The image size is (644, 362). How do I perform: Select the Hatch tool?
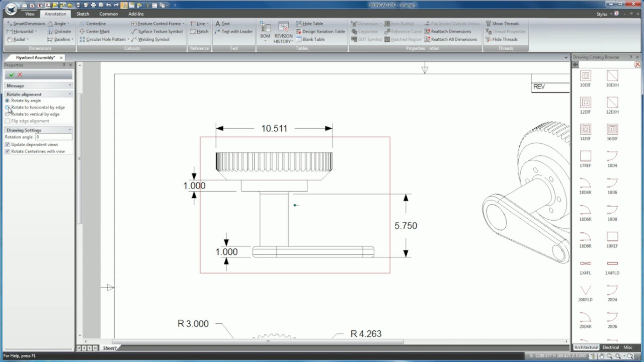(199, 31)
